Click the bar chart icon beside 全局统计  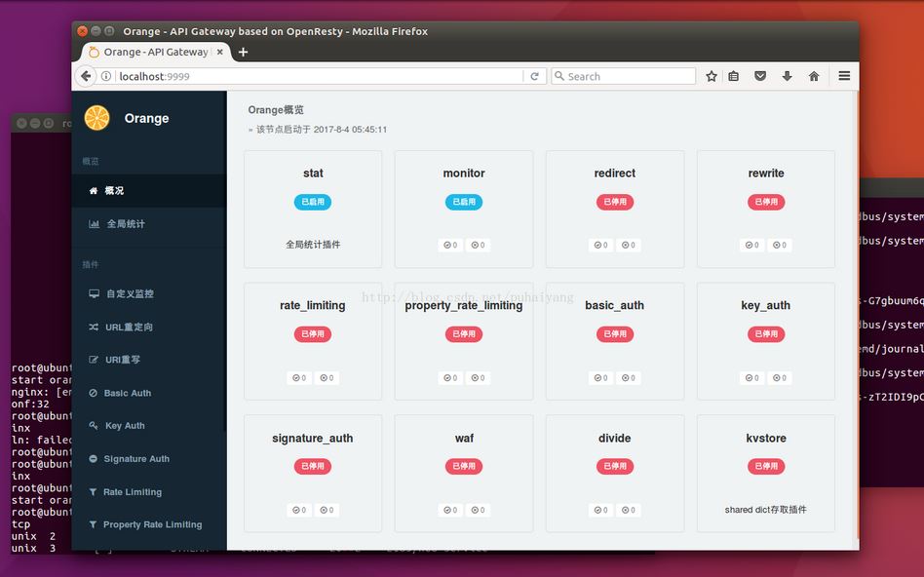(94, 224)
